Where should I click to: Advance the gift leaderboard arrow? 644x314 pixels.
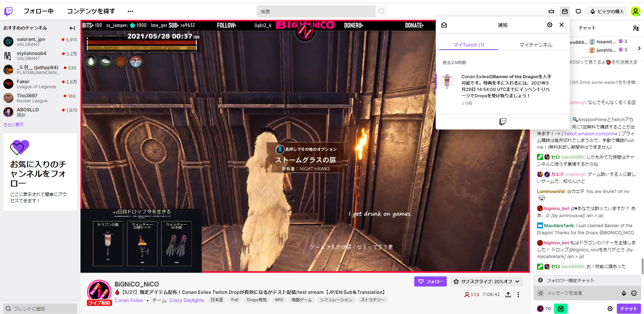[x=639, y=48]
